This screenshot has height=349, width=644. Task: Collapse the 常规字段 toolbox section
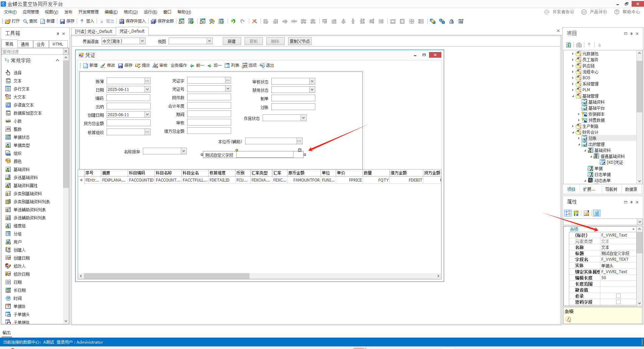pyautogui.click(x=57, y=60)
